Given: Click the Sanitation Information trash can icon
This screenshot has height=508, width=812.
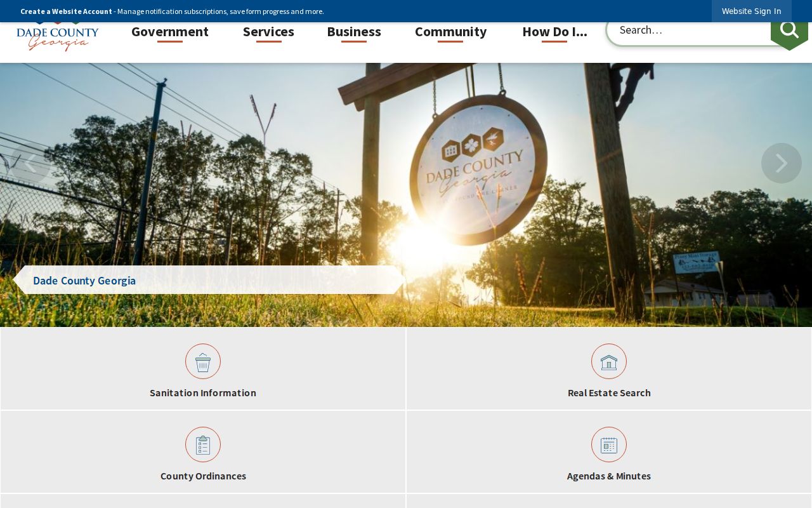Looking at the screenshot, I should click(x=203, y=361).
